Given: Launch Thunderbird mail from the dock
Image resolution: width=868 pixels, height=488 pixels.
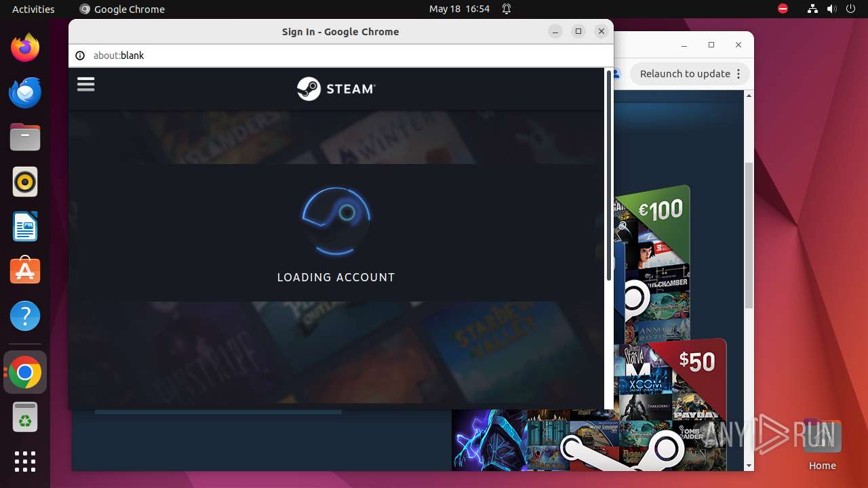Looking at the screenshot, I should click(x=25, y=92).
